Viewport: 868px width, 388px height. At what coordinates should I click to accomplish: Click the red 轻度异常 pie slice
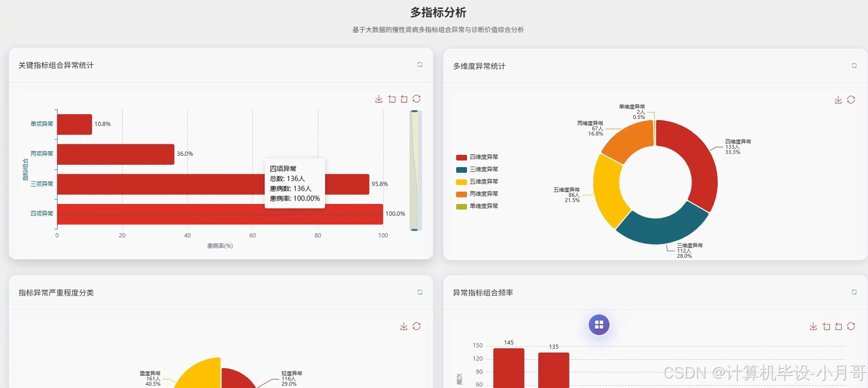(236, 379)
